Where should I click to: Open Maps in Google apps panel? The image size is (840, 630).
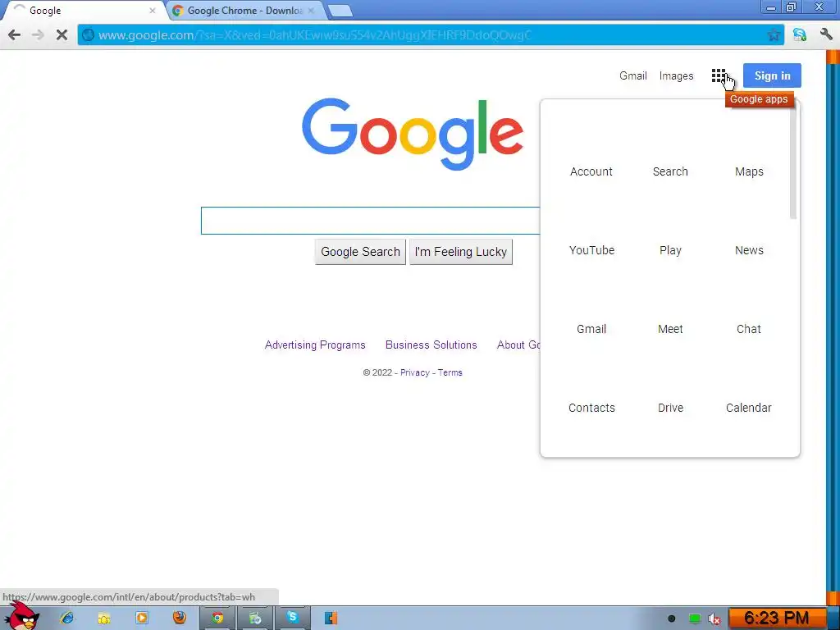tap(749, 172)
